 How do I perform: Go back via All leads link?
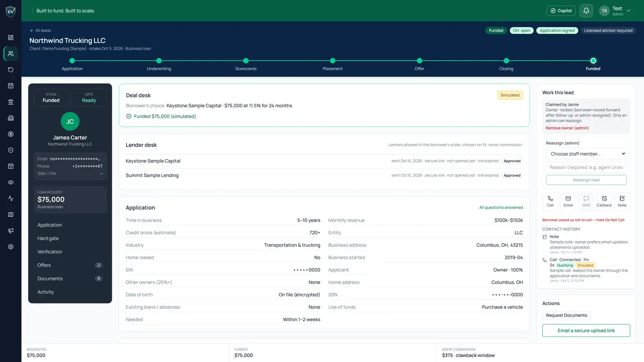pos(40,30)
